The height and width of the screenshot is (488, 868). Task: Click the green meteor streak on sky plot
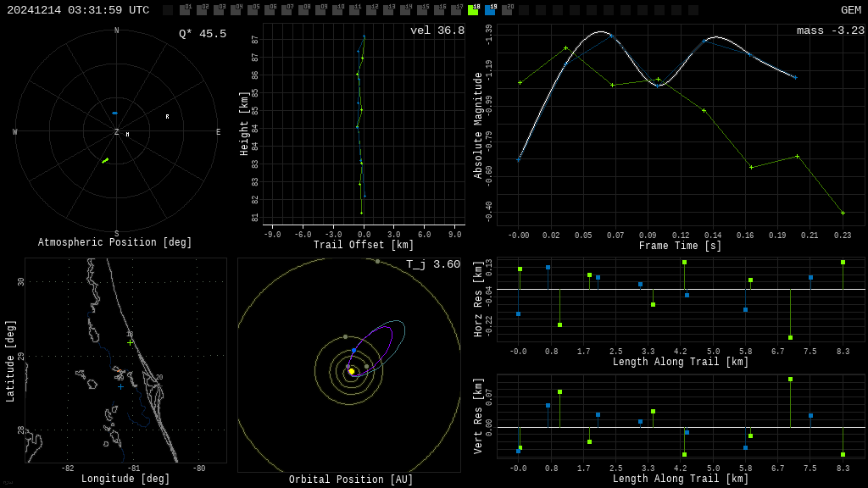point(105,160)
